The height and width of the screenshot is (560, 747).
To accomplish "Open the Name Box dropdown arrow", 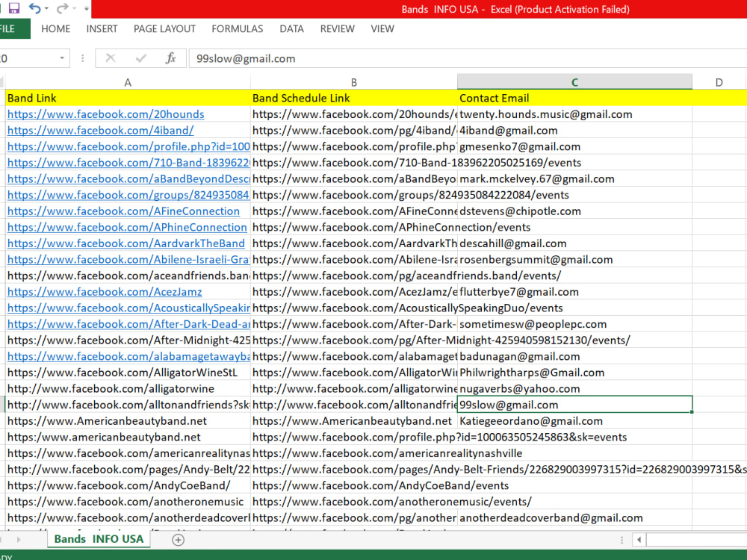I will (62, 58).
